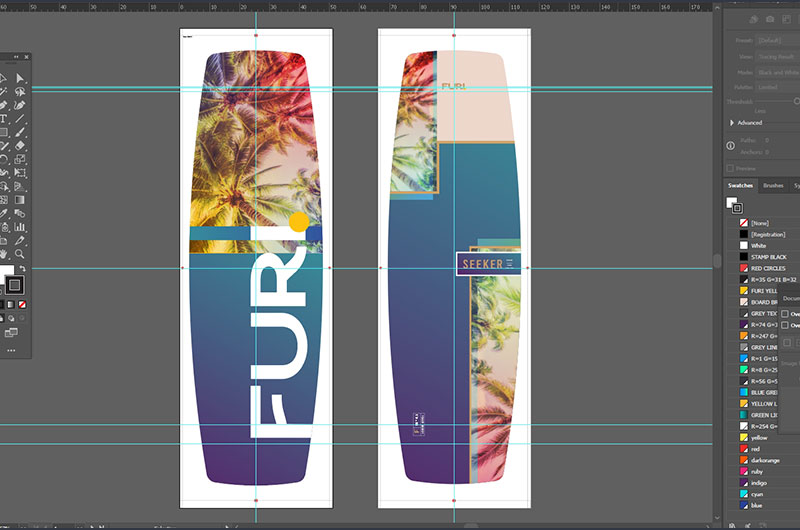Select the Line Segment tool

(19, 118)
